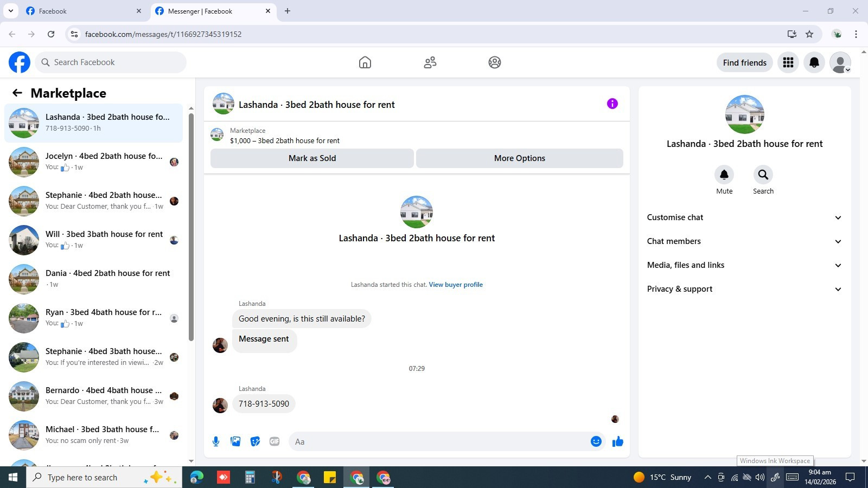This screenshot has width=868, height=488.
Task: Go back with the Marketplace arrow
Action: 17,93
